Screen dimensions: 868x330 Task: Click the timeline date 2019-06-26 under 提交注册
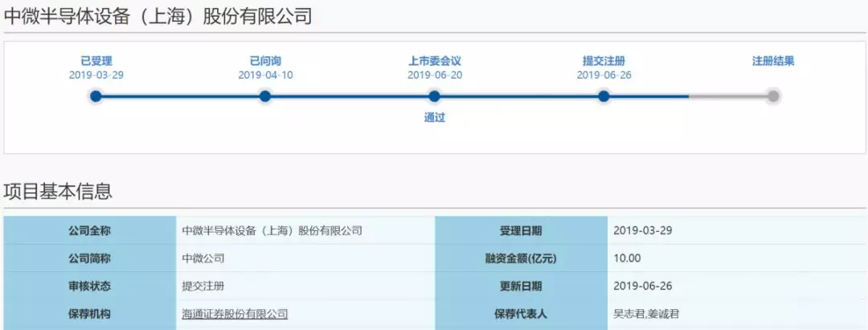[x=604, y=75]
